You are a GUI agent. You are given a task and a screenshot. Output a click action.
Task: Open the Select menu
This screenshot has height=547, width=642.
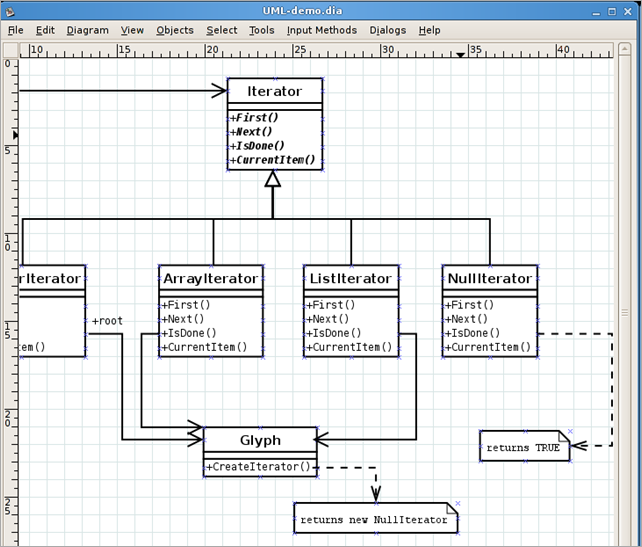222,30
